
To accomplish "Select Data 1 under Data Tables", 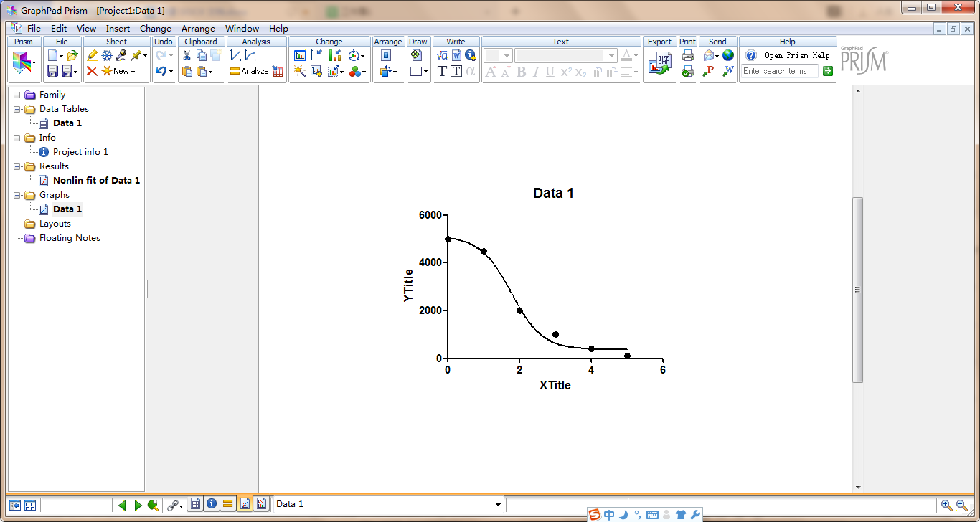I will point(67,123).
